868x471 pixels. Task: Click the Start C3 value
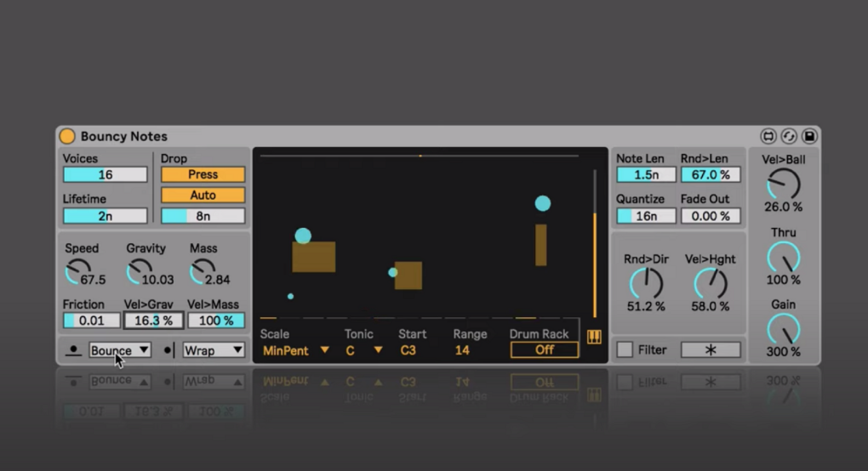click(408, 350)
